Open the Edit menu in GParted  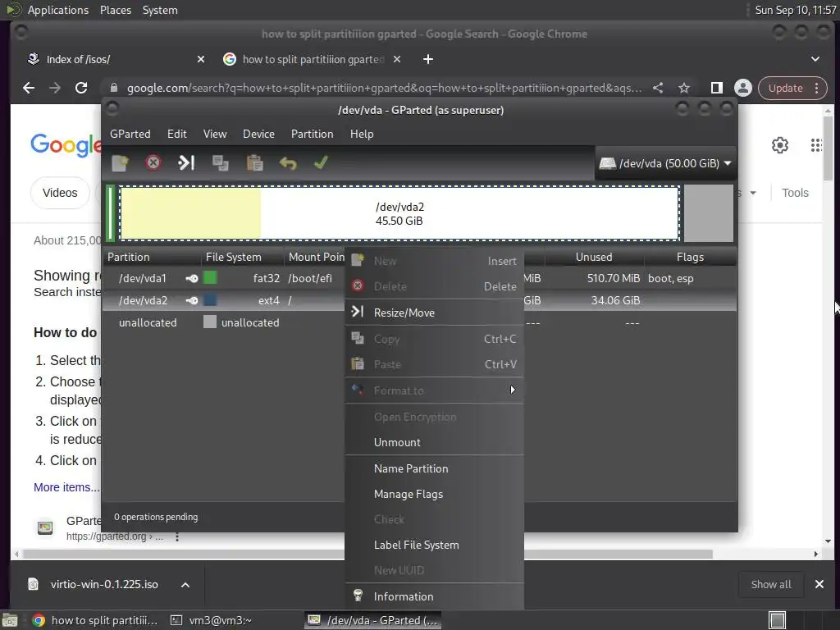(x=177, y=134)
